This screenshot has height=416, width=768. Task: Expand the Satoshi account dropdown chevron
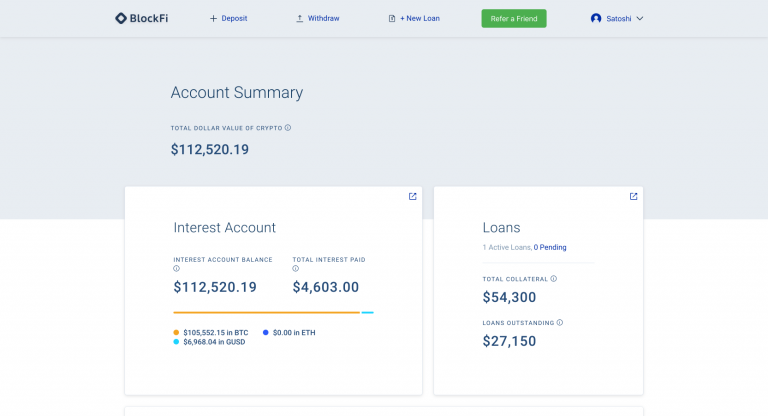(x=640, y=19)
